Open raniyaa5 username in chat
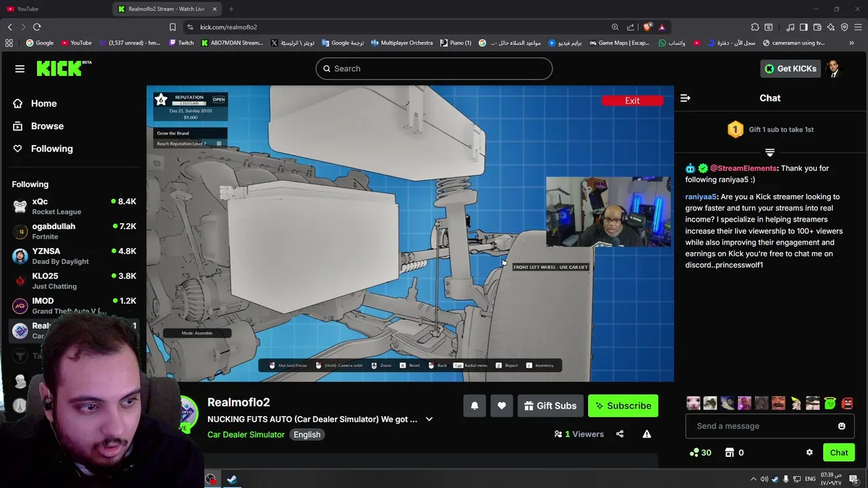This screenshot has width=868, height=488. click(701, 197)
